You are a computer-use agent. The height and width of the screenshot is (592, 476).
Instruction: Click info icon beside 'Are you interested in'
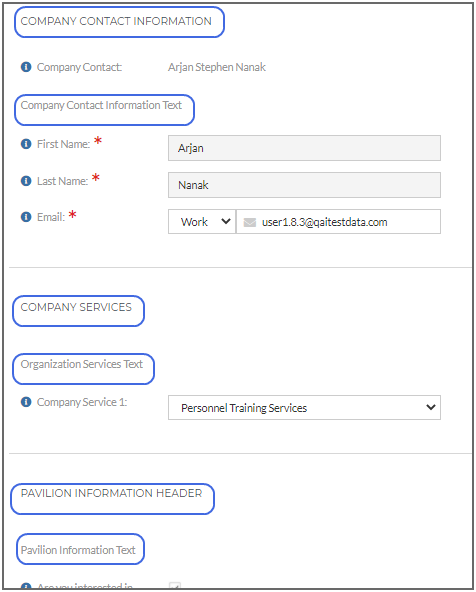26,586
